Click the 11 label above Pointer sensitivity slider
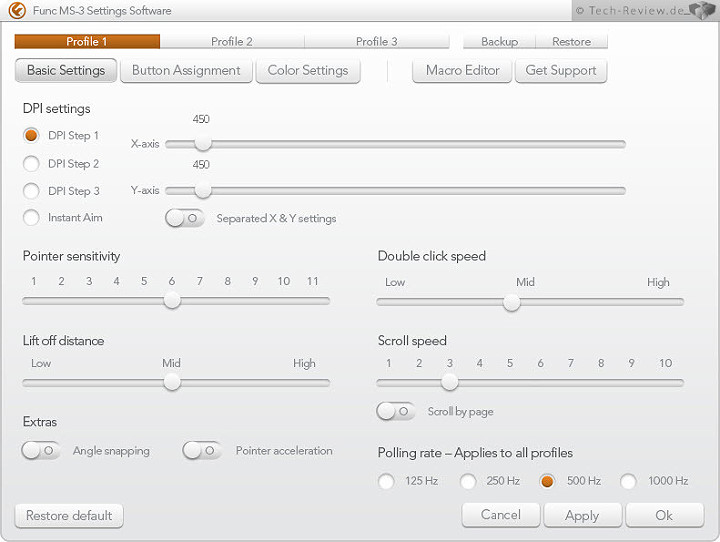The width and height of the screenshot is (720, 542). tap(312, 281)
